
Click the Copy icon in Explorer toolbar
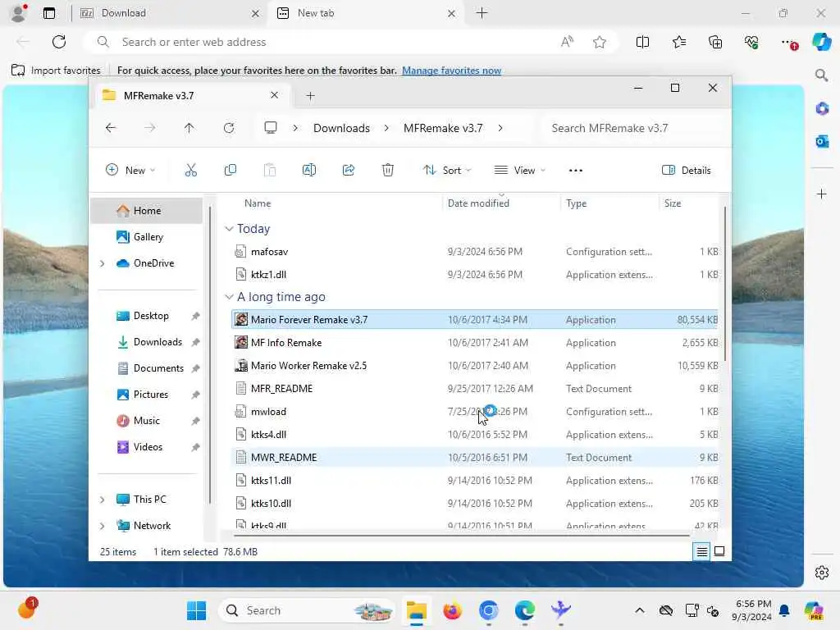coord(231,171)
